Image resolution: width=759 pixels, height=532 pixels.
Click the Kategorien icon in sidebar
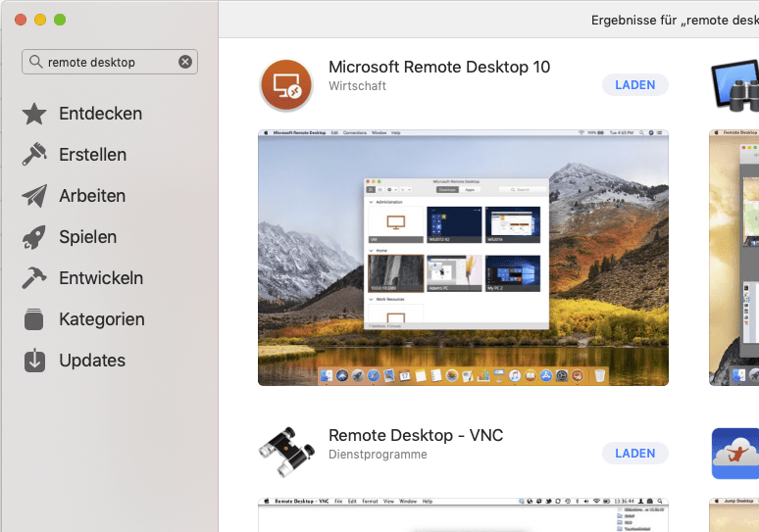(34, 319)
